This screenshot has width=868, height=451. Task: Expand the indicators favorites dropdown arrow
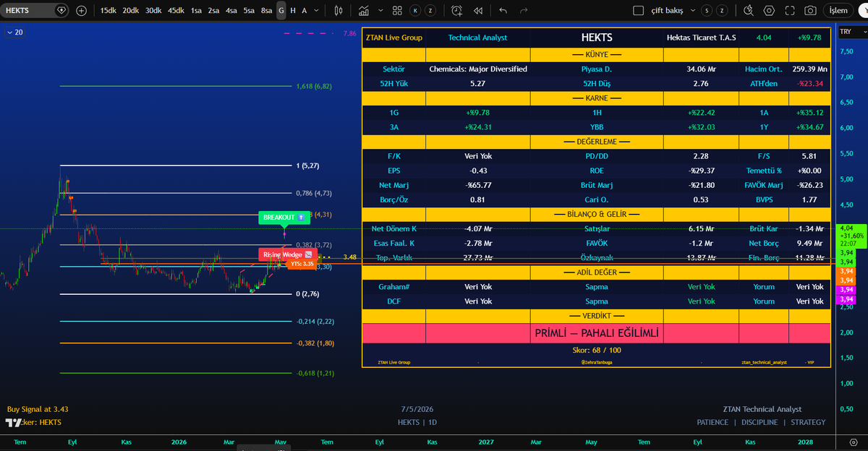(x=379, y=11)
